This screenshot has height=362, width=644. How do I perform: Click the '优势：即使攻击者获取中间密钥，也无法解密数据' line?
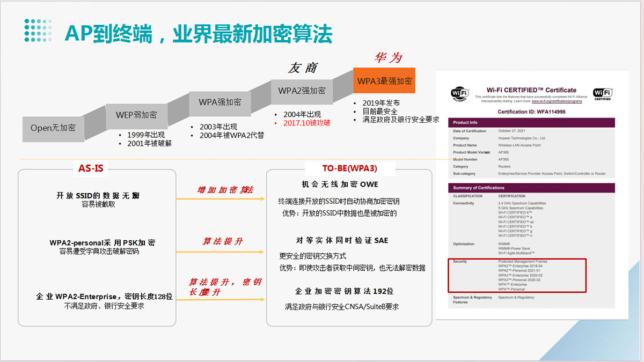pyautogui.click(x=352, y=268)
